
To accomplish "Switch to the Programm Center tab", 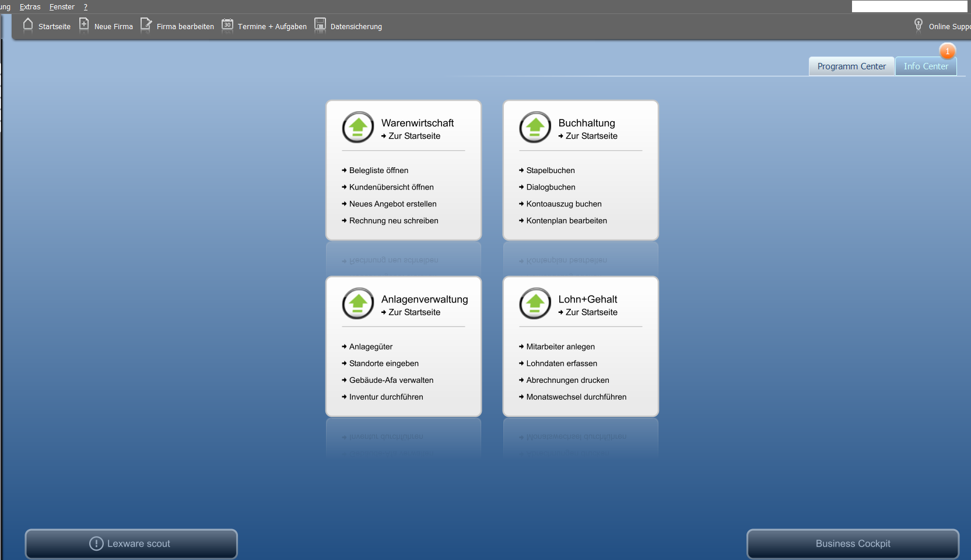I will (851, 66).
